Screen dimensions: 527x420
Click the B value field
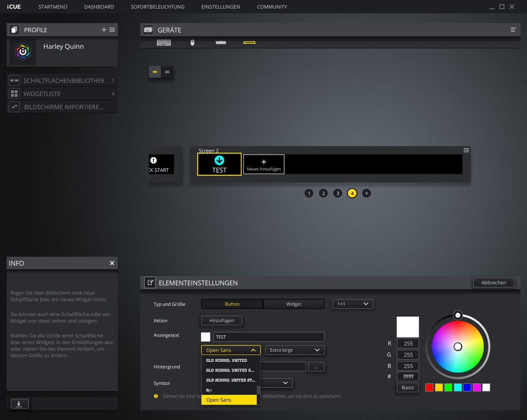[x=408, y=366]
